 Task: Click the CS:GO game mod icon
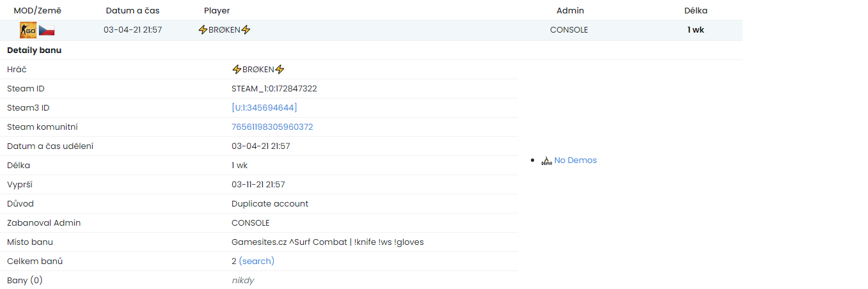coord(28,30)
